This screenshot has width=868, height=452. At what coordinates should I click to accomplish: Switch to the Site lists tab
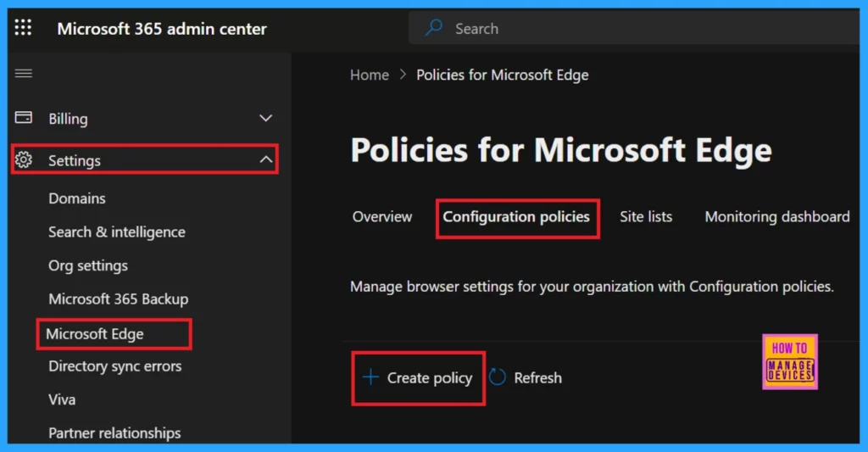coord(645,216)
